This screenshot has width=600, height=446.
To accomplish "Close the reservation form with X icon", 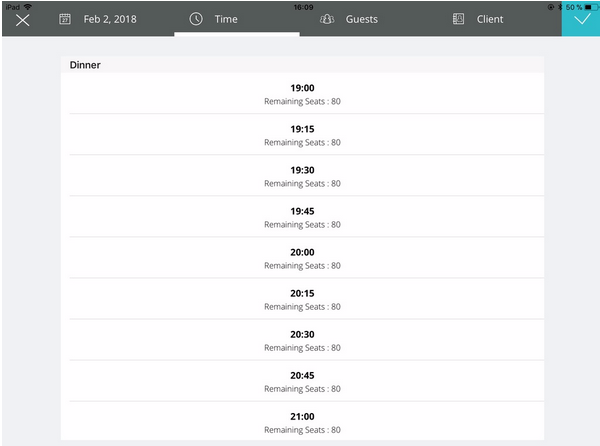I will coord(22,19).
